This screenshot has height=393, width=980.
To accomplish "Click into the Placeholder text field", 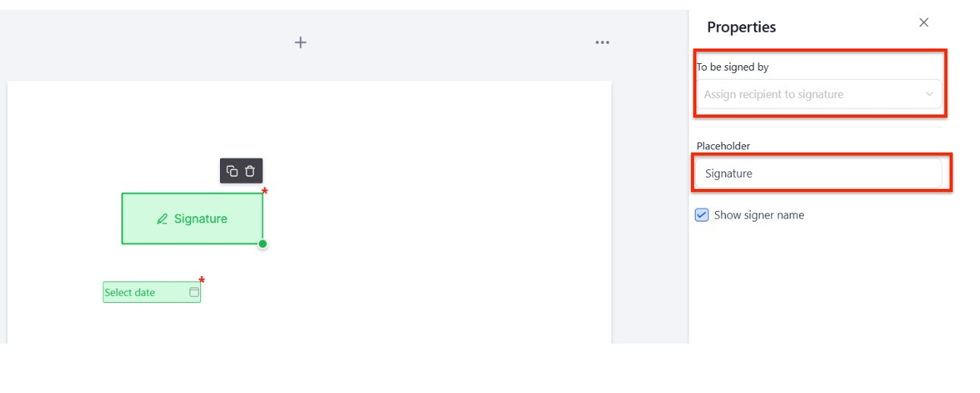I will pos(819,174).
